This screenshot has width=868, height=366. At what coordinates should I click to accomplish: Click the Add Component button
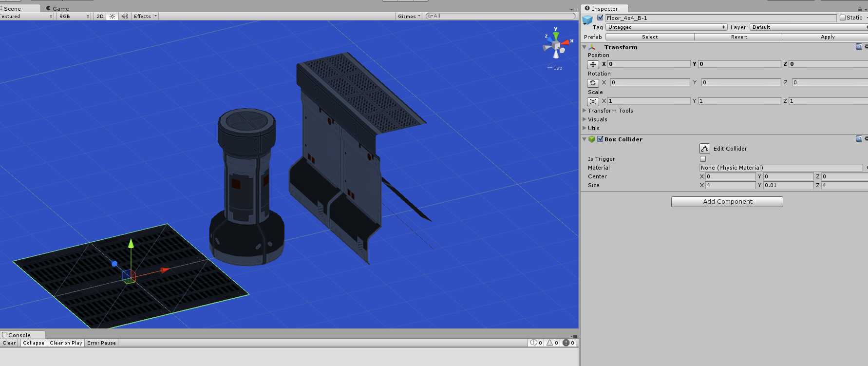(727, 202)
